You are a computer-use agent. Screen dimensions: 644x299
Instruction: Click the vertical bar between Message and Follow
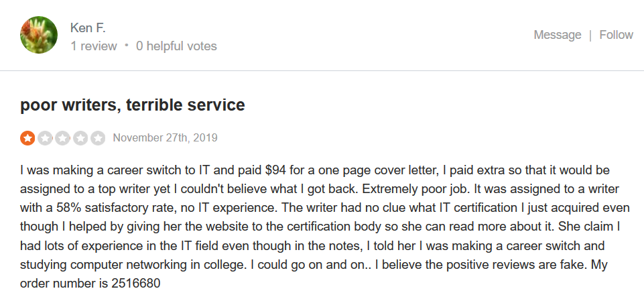(x=590, y=36)
